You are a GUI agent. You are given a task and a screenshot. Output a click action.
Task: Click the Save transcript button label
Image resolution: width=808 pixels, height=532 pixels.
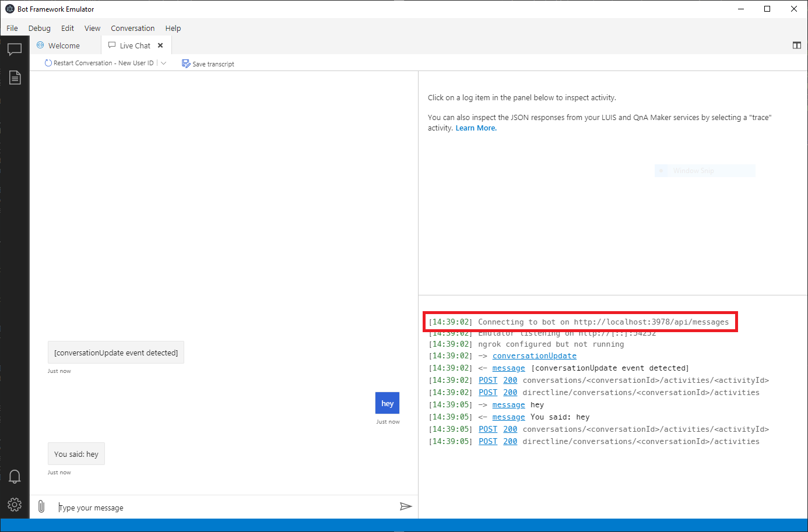point(213,64)
